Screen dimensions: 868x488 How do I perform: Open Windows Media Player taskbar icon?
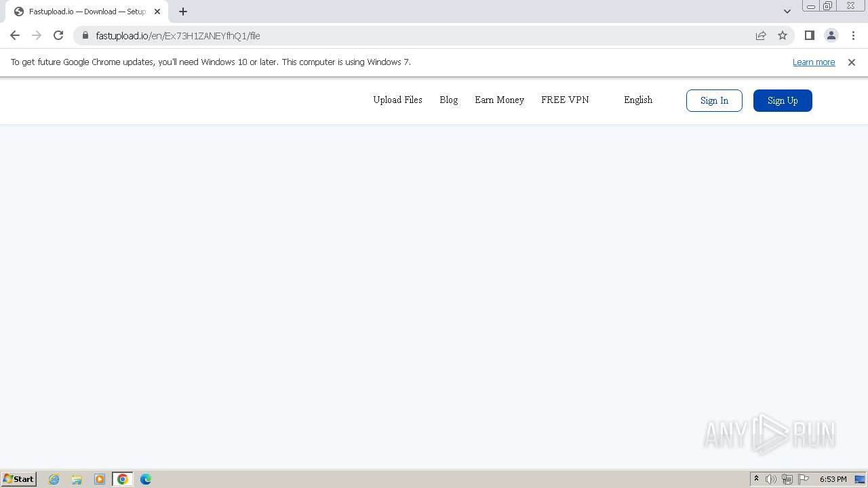[100, 479]
